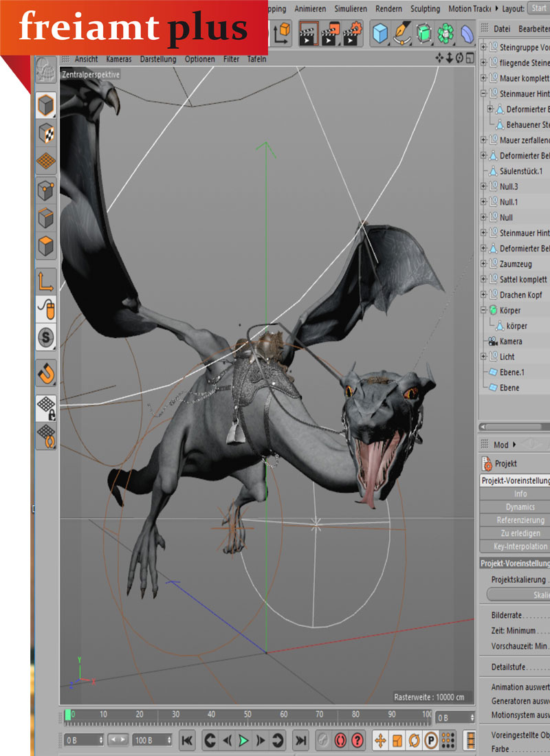Expand the Licht object

[483, 356]
